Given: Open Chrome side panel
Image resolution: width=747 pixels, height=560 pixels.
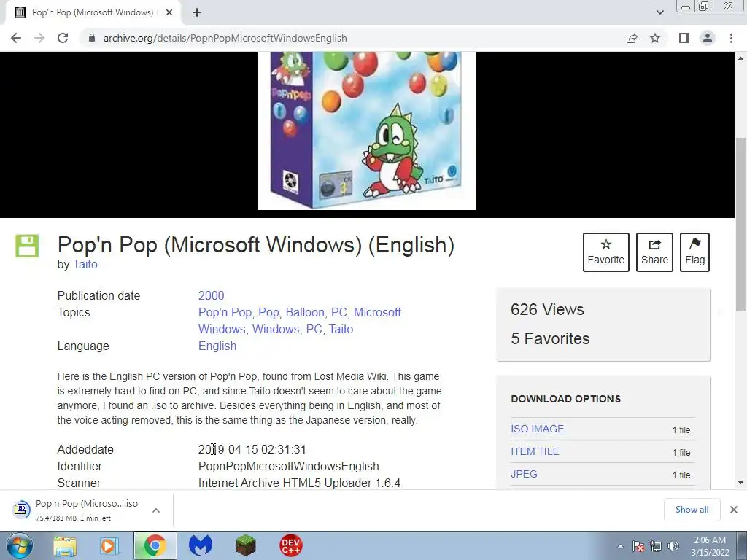Looking at the screenshot, I should click(x=684, y=38).
